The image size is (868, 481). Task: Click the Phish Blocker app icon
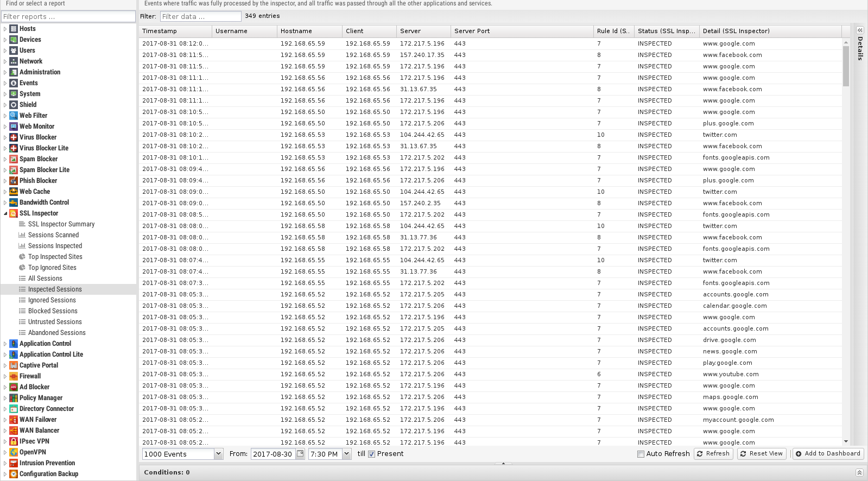tap(14, 181)
